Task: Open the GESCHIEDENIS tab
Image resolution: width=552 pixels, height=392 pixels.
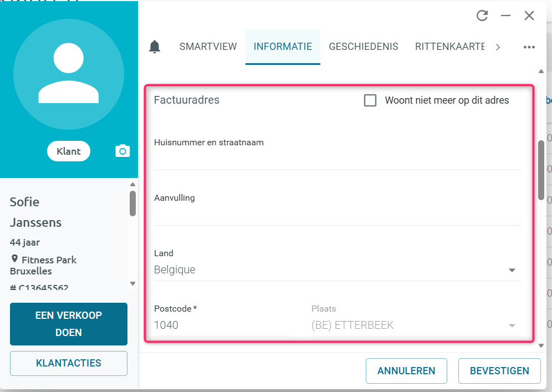Action: [x=364, y=47]
